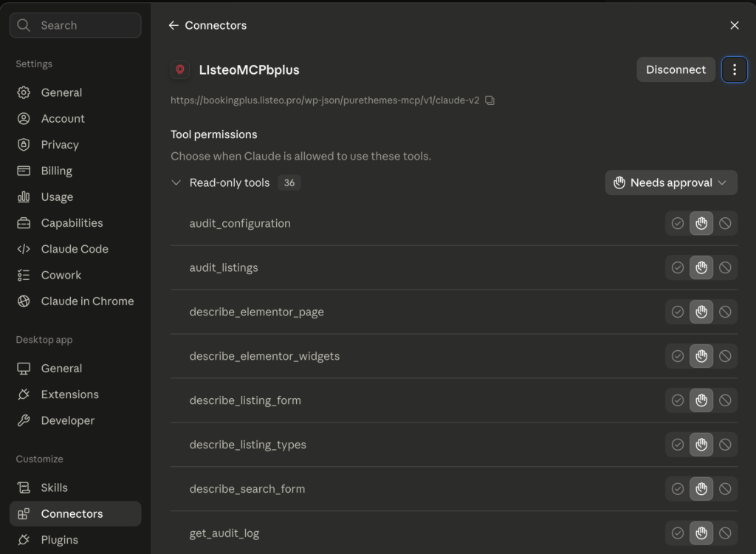The height and width of the screenshot is (554, 756).
Task: Collapse the Read-only tools section
Action: [176, 183]
